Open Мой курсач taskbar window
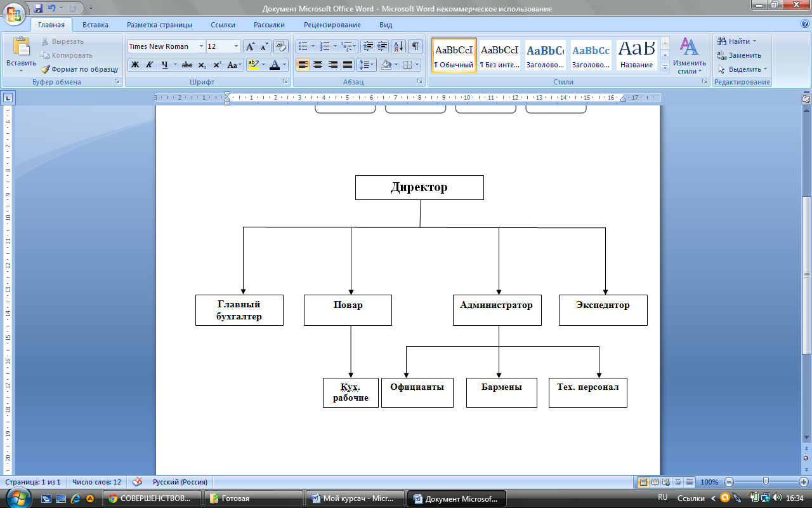This screenshot has width=812, height=508. coord(356,498)
